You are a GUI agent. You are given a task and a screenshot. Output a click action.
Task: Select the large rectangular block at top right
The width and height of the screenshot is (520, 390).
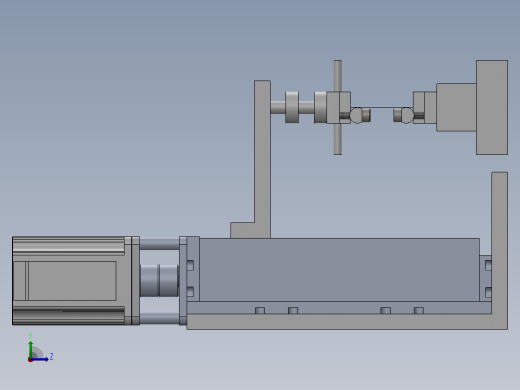492,107
